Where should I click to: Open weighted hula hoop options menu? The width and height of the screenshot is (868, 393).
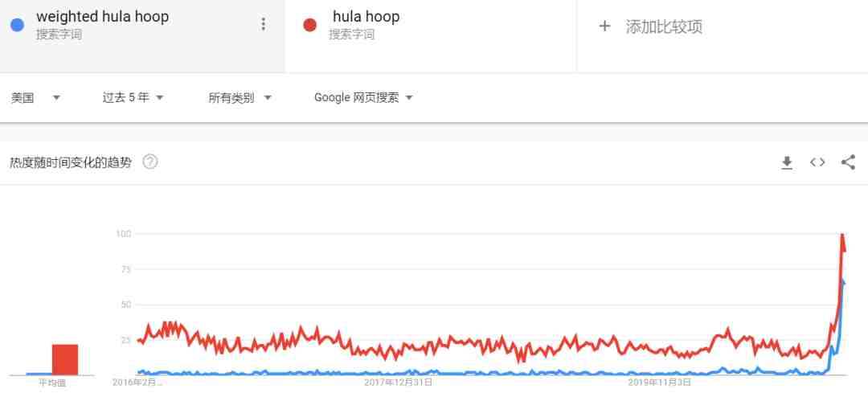[264, 24]
